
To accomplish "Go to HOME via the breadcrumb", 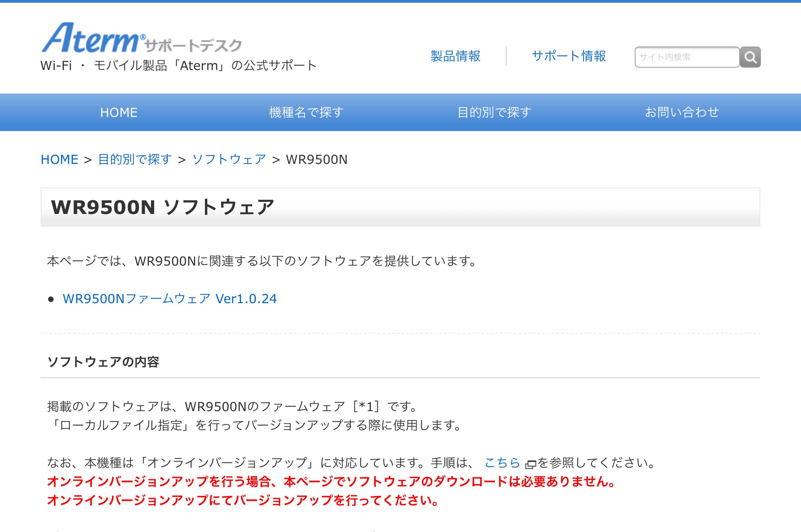I will coord(59,160).
